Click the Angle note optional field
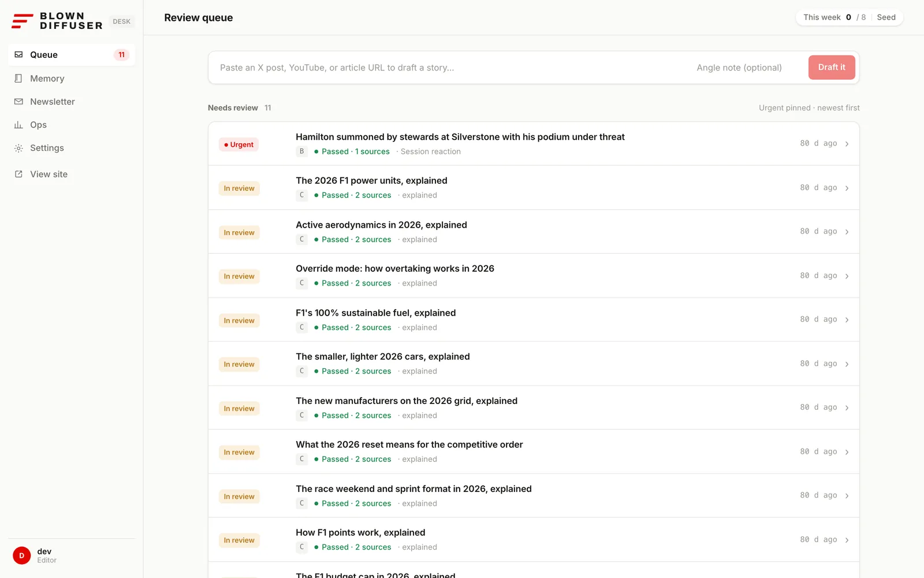Screen dimensions: 924x578 746,68
